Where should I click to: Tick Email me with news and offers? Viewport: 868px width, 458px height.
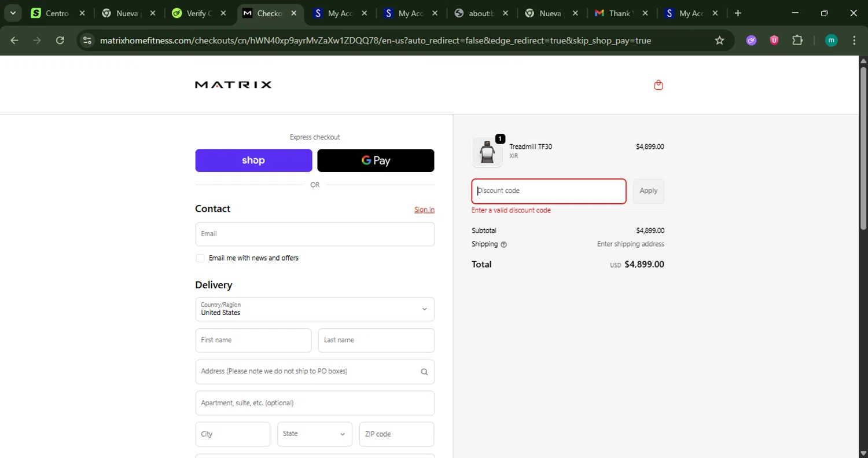point(200,258)
